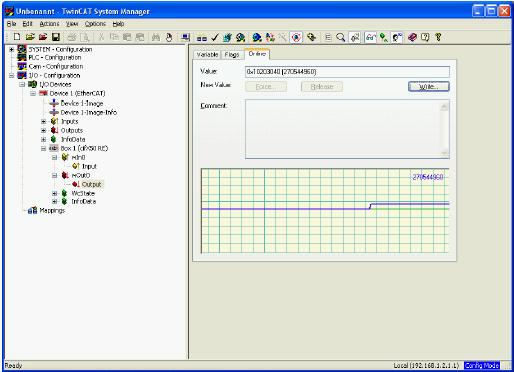The image size is (514, 372).
Task: Click the Force button
Action: (x=266, y=87)
